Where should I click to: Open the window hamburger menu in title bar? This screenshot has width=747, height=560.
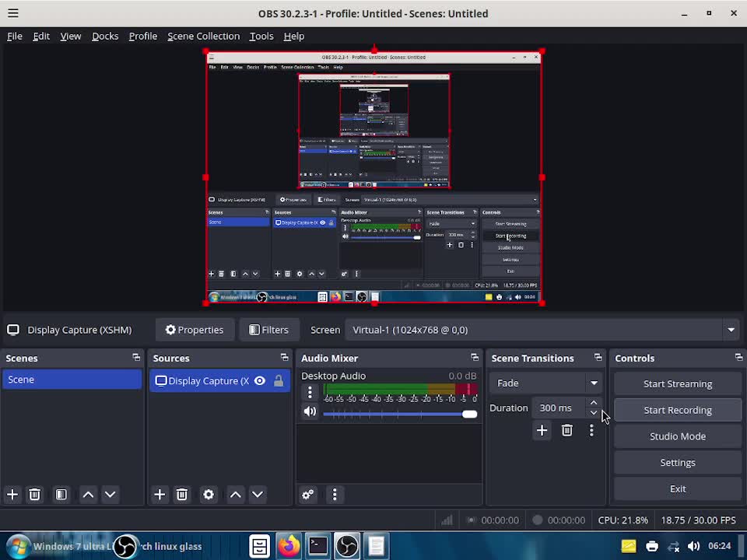pyautogui.click(x=13, y=13)
